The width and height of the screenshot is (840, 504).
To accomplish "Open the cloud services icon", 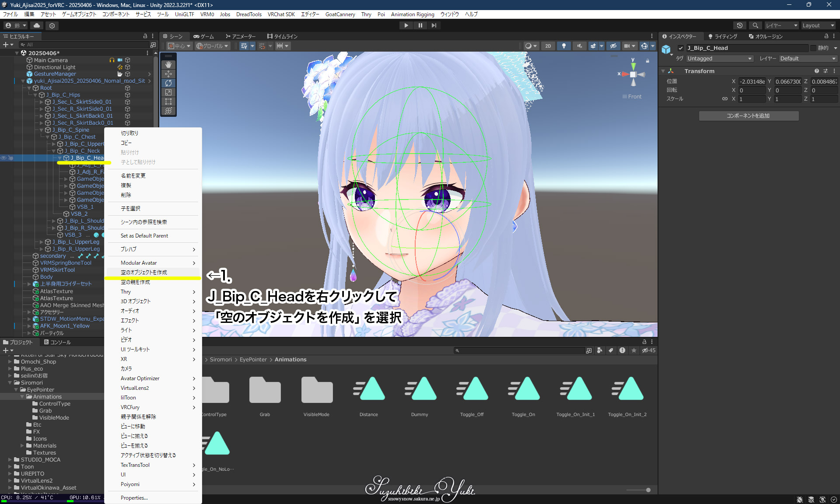I will click(37, 25).
